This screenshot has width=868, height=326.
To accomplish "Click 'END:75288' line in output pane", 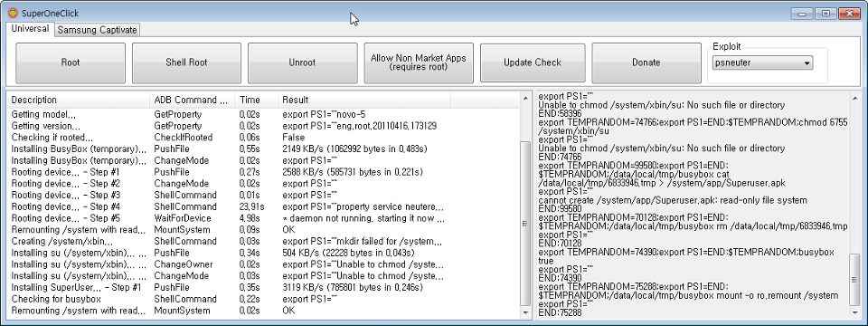I will [x=559, y=313].
